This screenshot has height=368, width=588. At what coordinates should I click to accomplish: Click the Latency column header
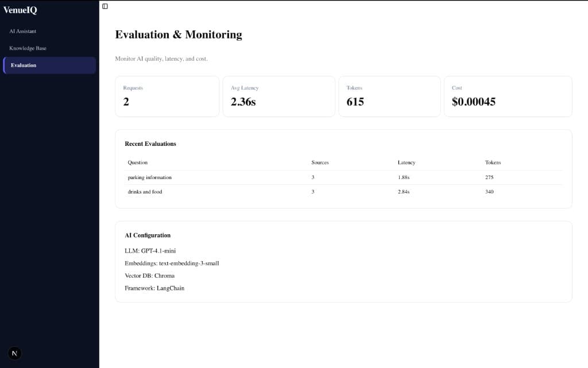(407, 162)
